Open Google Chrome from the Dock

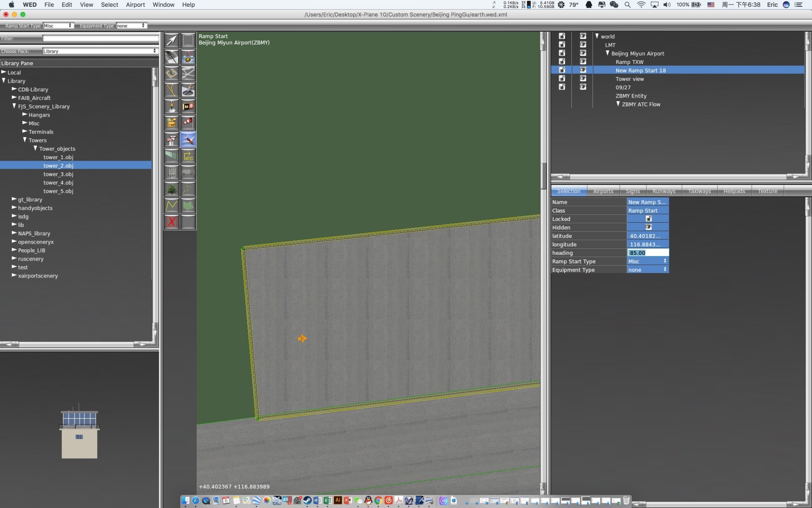[378, 500]
